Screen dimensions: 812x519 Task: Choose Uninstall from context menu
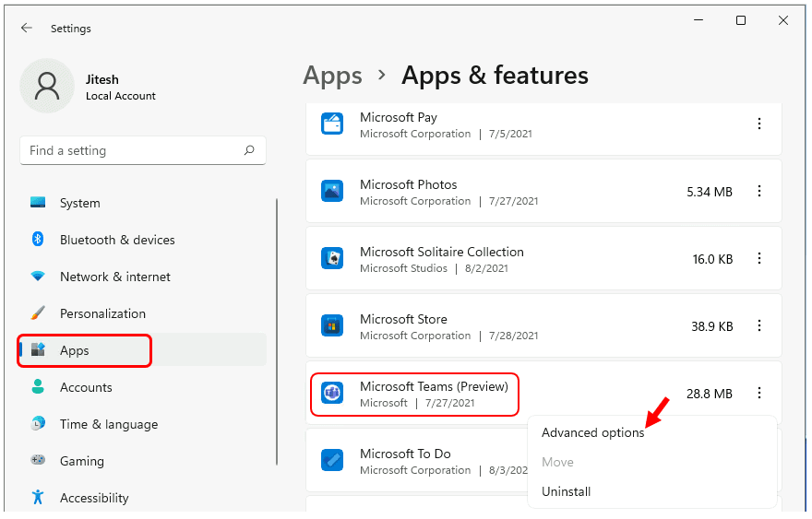[566, 491]
